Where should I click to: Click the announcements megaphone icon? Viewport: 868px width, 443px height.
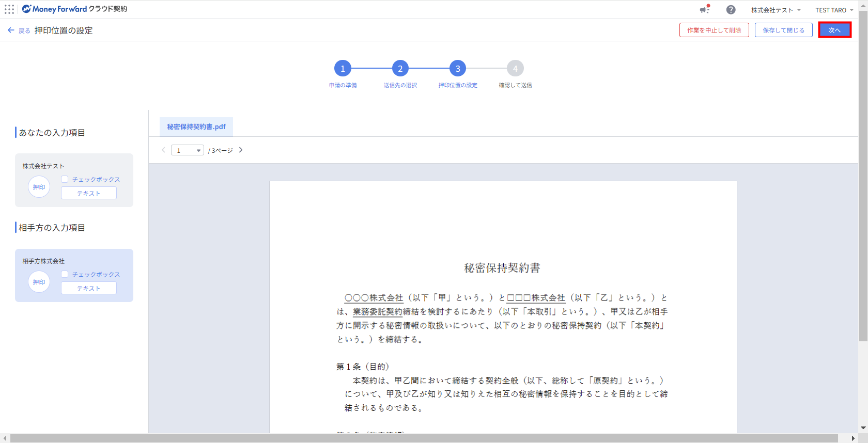(704, 10)
